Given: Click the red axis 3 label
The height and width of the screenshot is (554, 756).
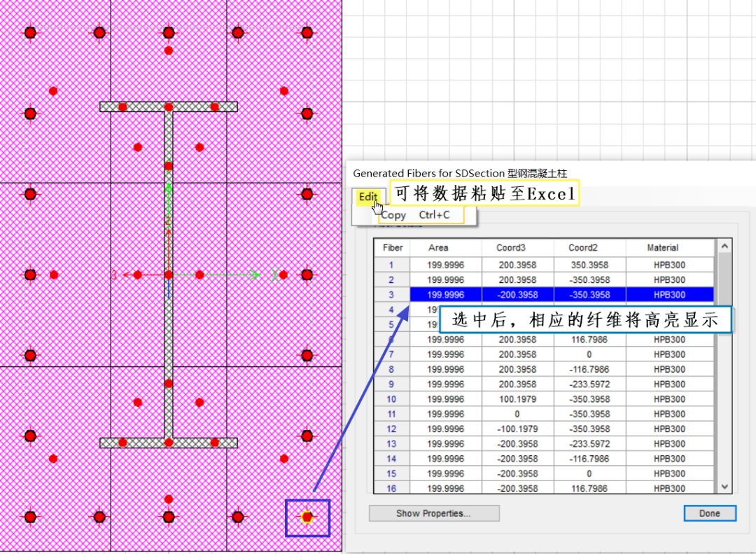Looking at the screenshot, I should tap(113, 275).
